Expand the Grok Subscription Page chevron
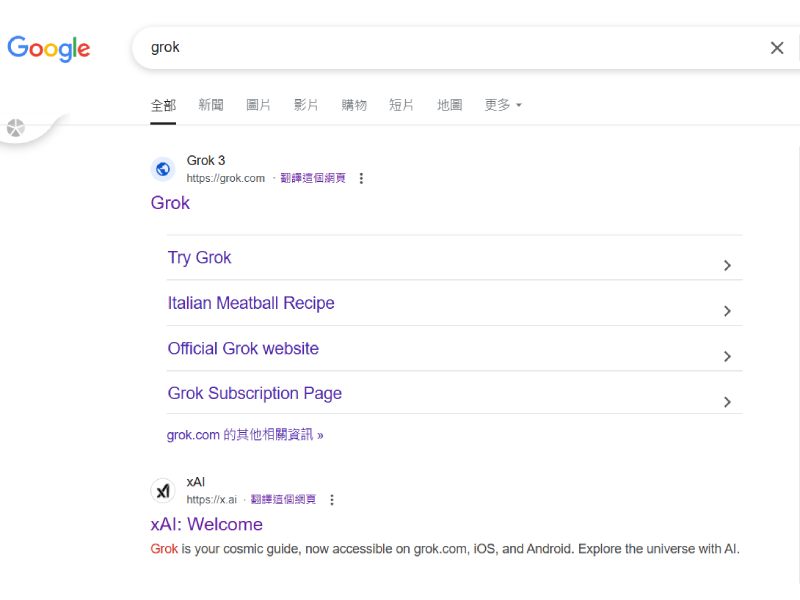Viewport: 800px width, 600px height. click(x=728, y=402)
